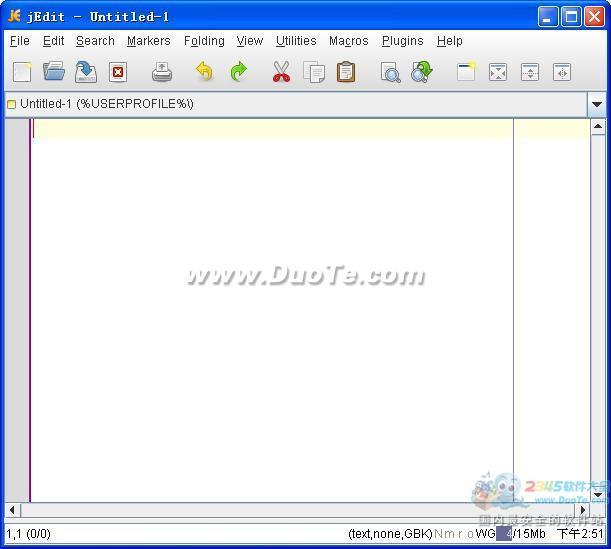The image size is (611, 549).
Task: Open the Edit menu
Action: coord(53,41)
